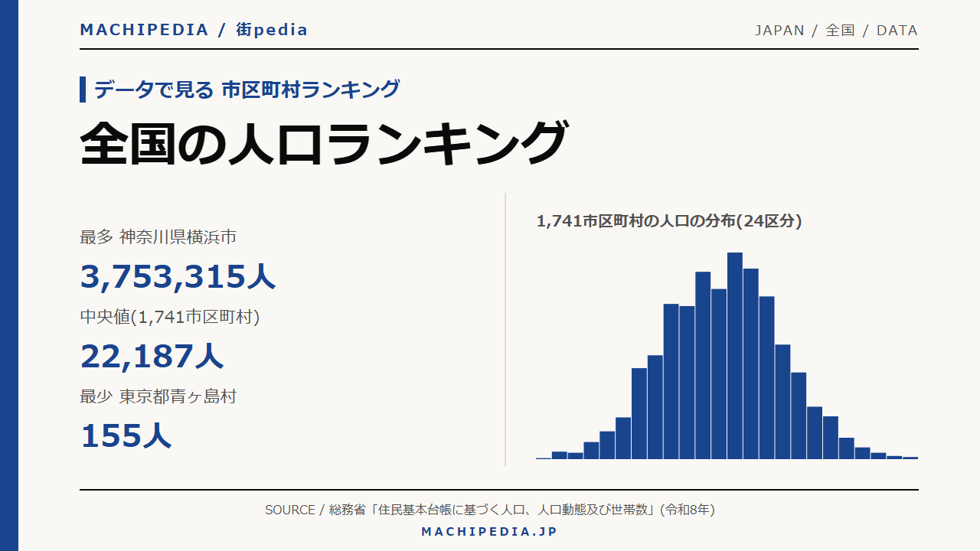This screenshot has width=980, height=551.
Task: Select the 中央値(1,741市区町村) label
Action: point(170,317)
